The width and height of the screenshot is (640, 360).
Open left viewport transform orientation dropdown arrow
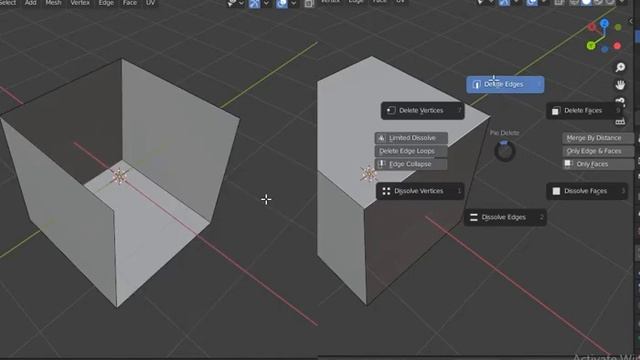coord(241,3)
